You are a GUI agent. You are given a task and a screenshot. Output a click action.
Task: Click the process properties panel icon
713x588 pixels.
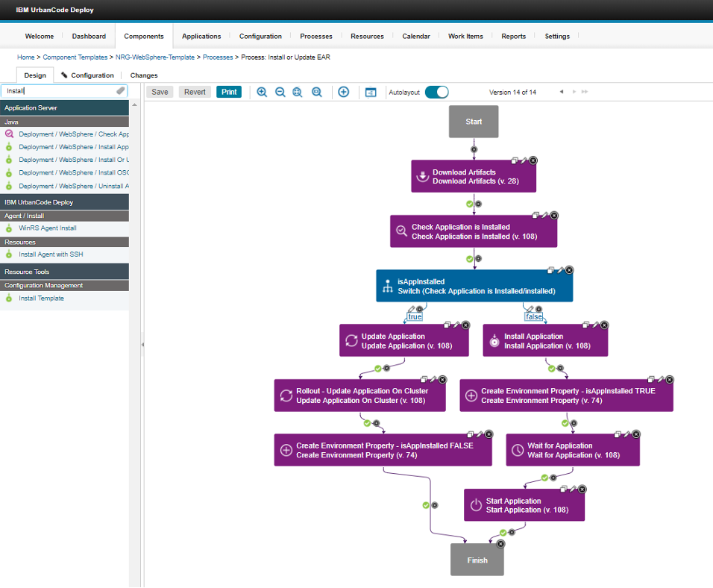[371, 92]
